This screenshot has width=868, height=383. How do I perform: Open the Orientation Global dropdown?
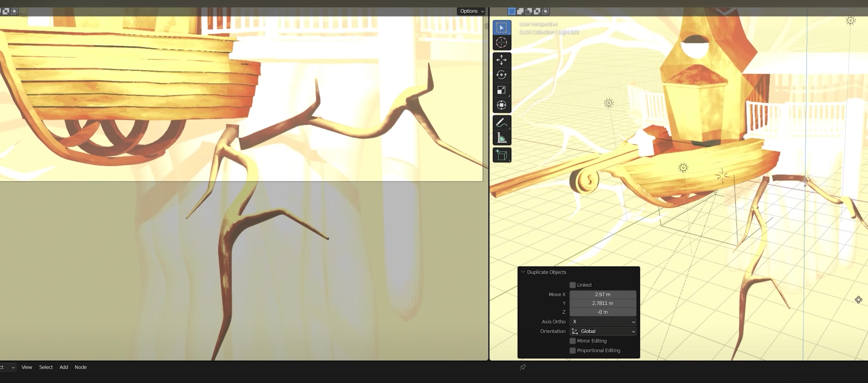tap(603, 331)
